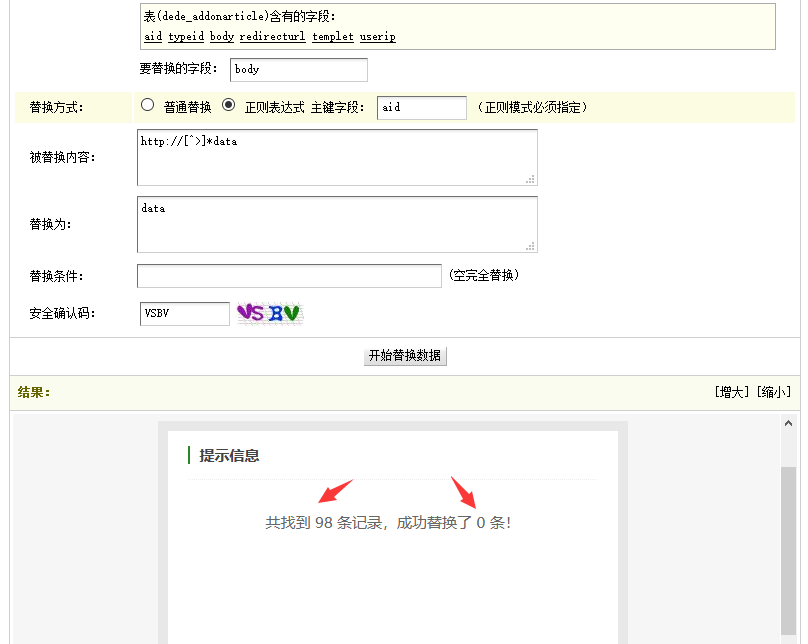The width and height of the screenshot is (808, 644).
Task: Select the 正则表达式 radio button
Action: coord(228,105)
